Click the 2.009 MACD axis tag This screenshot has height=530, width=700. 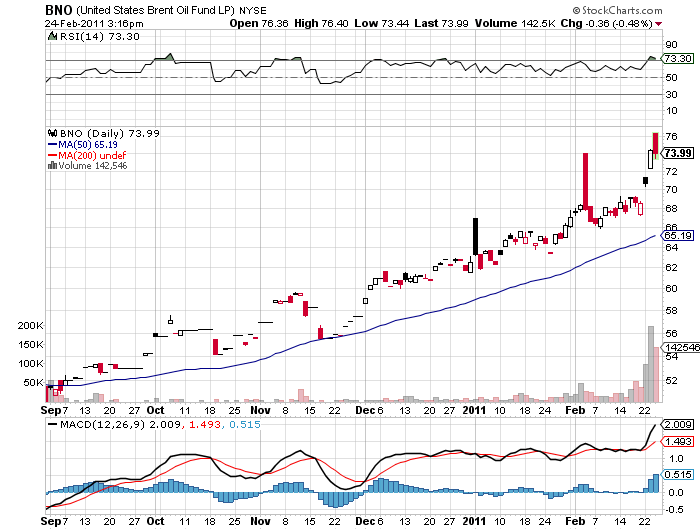click(x=678, y=425)
